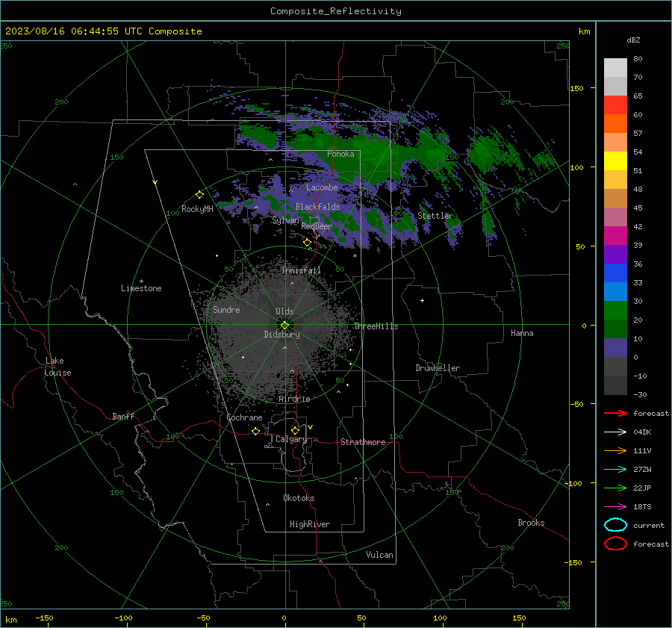
Task: Click the yellow diamond marker near RockyMH
Action: (199, 195)
